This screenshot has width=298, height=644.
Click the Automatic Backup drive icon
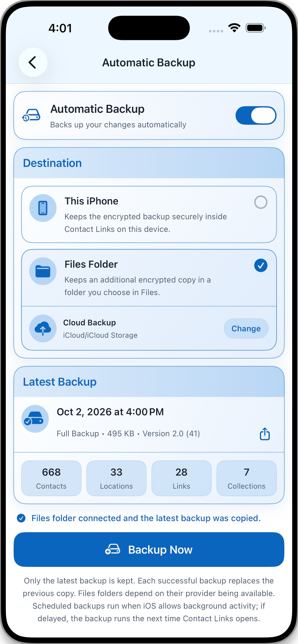pos(31,115)
